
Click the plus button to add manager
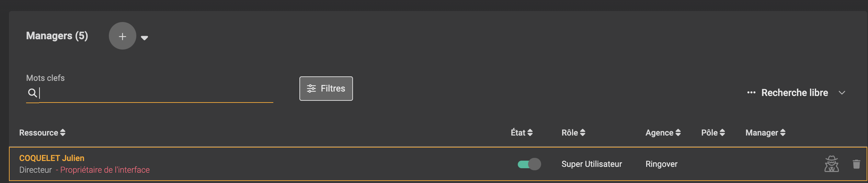point(122,36)
